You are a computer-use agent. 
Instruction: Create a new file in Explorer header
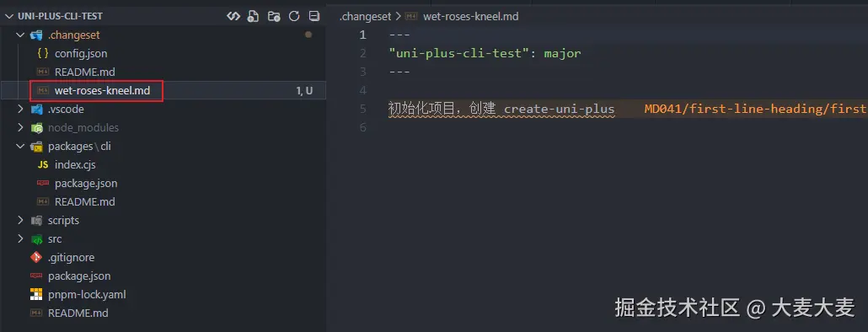[x=253, y=16]
